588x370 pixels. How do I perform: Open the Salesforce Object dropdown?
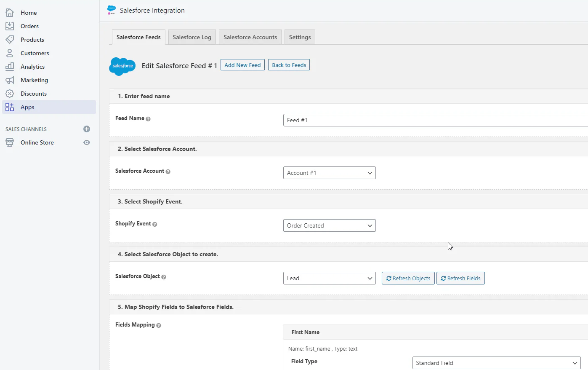point(329,278)
